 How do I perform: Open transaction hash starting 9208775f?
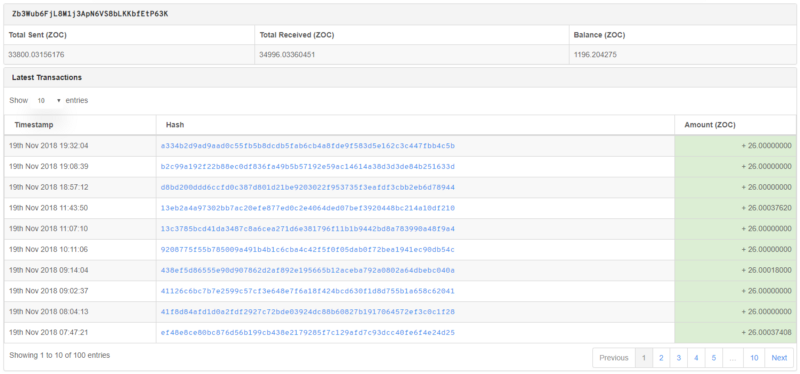pos(308,250)
